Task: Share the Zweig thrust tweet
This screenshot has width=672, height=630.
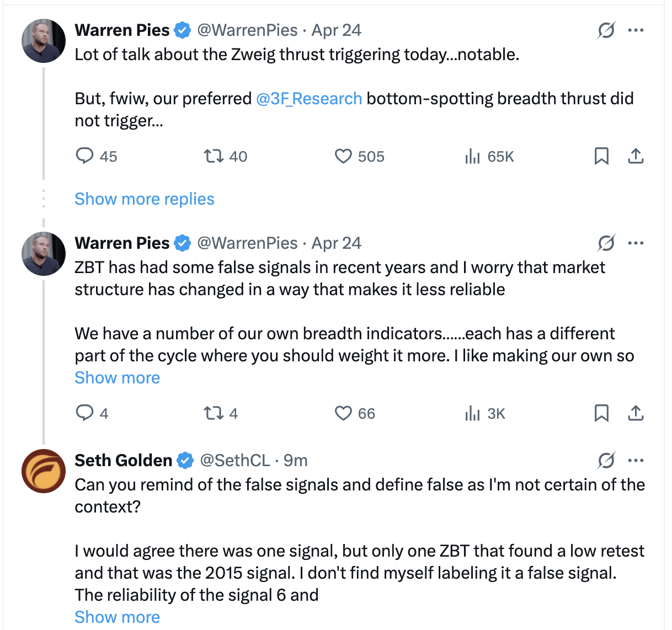Action: click(x=636, y=156)
